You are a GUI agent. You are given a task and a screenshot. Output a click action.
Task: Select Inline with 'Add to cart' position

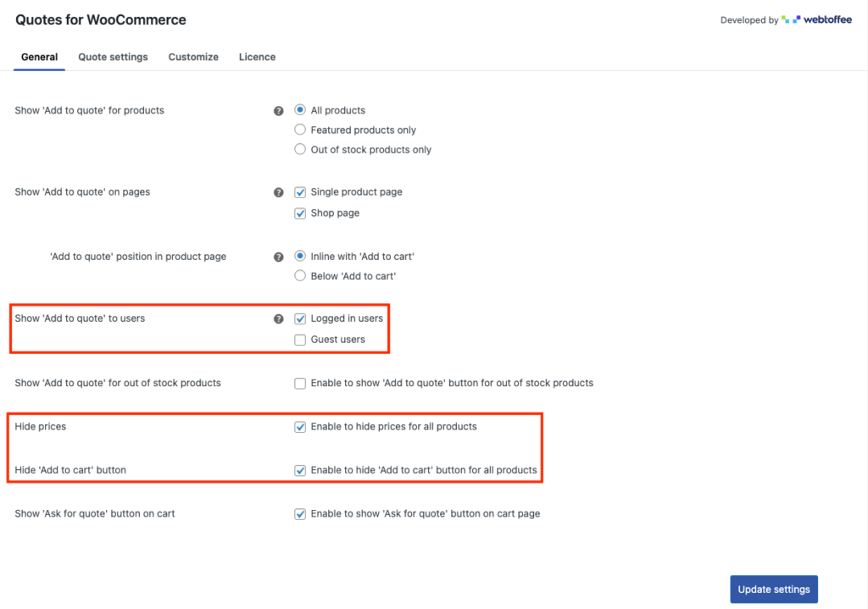[300, 256]
